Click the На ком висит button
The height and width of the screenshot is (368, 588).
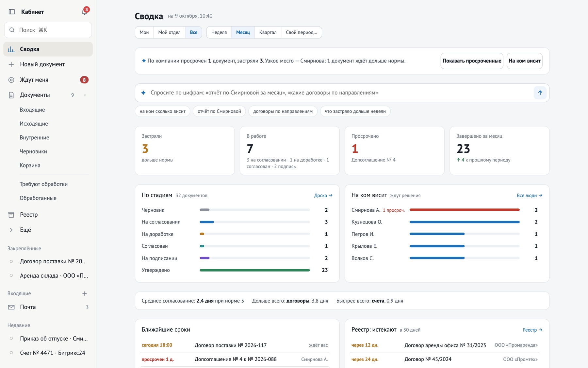[524, 61]
